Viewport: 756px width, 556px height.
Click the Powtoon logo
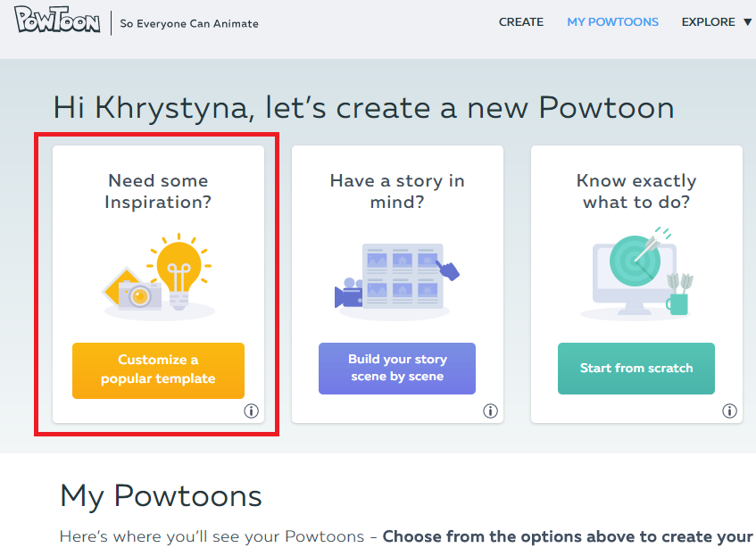[57, 21]
